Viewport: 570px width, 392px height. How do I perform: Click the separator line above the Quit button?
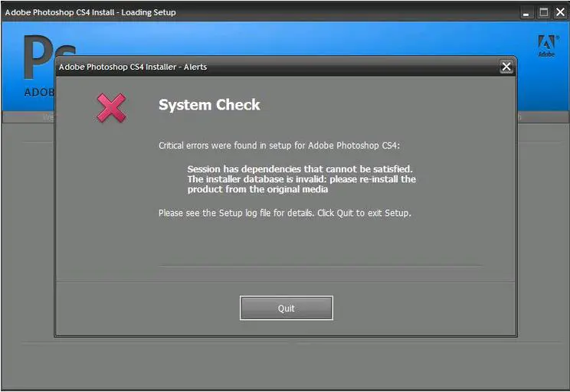(x=320, y=266)
